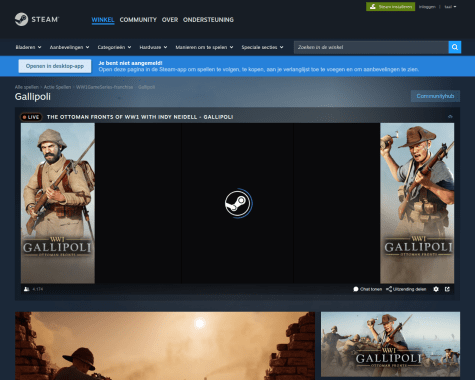This screenshot has width=475, height=380.
Task: Click the LIVE broadcast badge
Action: tap(31, 117)
